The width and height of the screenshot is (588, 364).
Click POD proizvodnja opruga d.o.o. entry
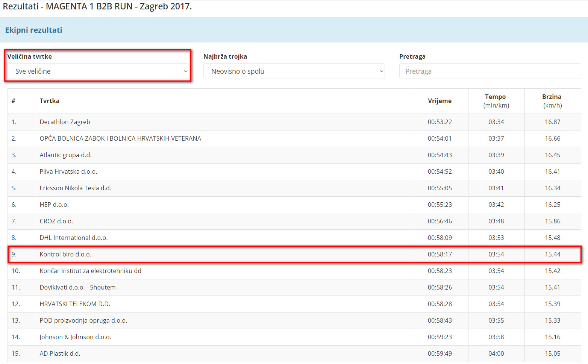pos(83,320)
